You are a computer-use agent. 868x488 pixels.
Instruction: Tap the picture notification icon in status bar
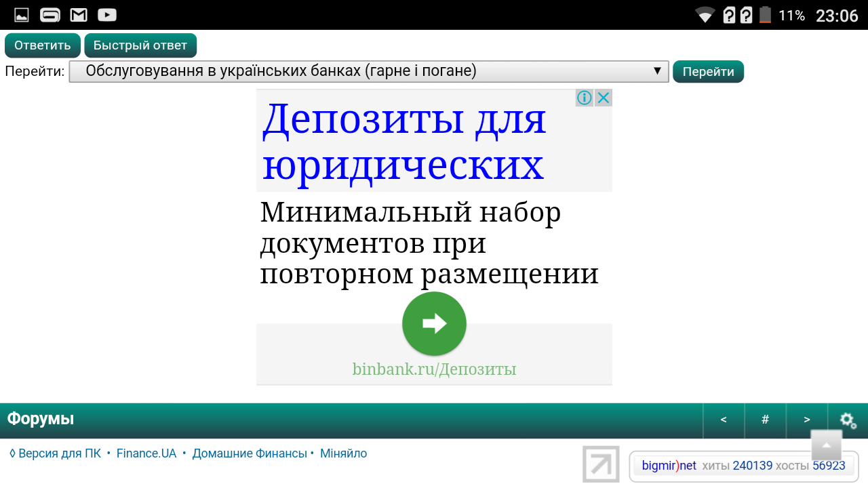pyautogui.click(x=22, y=15)
